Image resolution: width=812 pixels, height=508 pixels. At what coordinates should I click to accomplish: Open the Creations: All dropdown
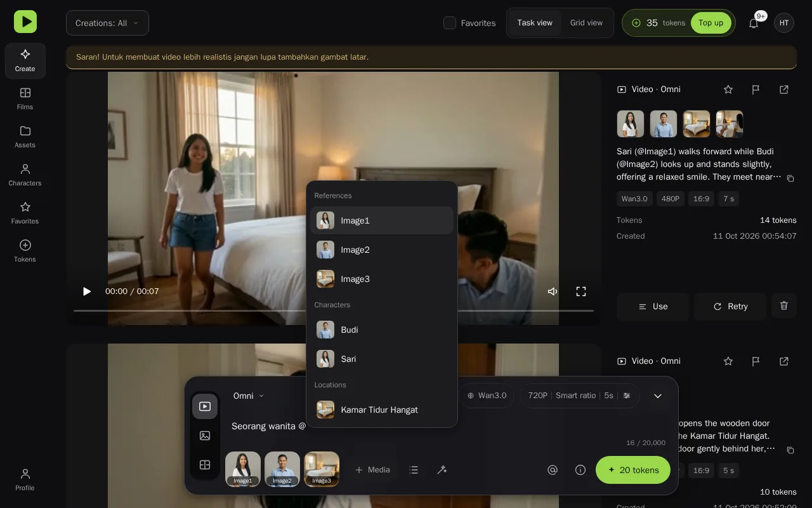click(x=107, y=23)
